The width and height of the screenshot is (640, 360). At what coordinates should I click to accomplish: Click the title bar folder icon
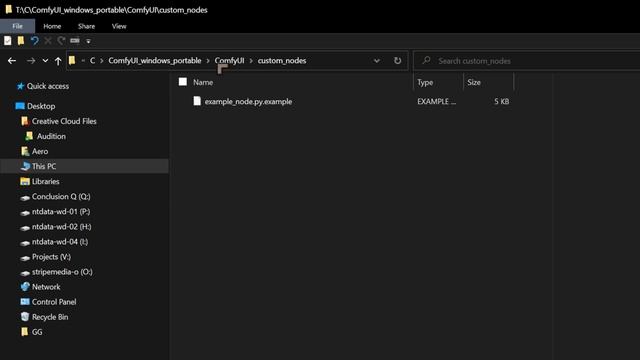pos(9,9)
